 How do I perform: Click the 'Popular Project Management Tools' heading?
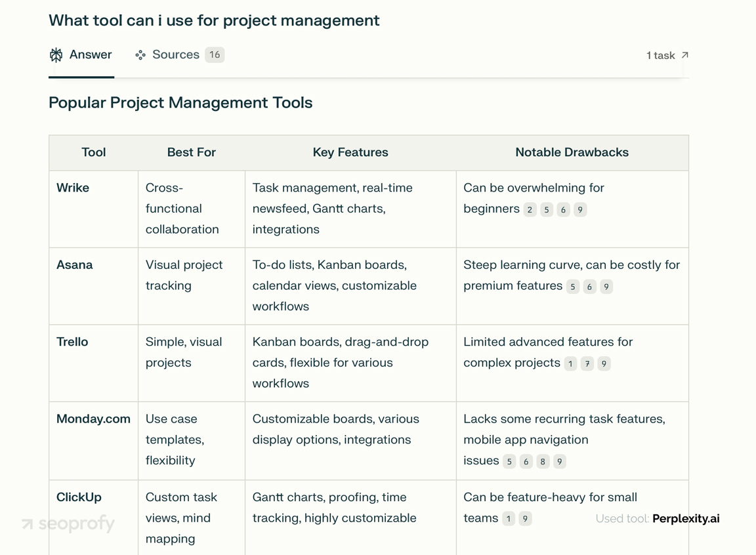(x=181, y=102)
